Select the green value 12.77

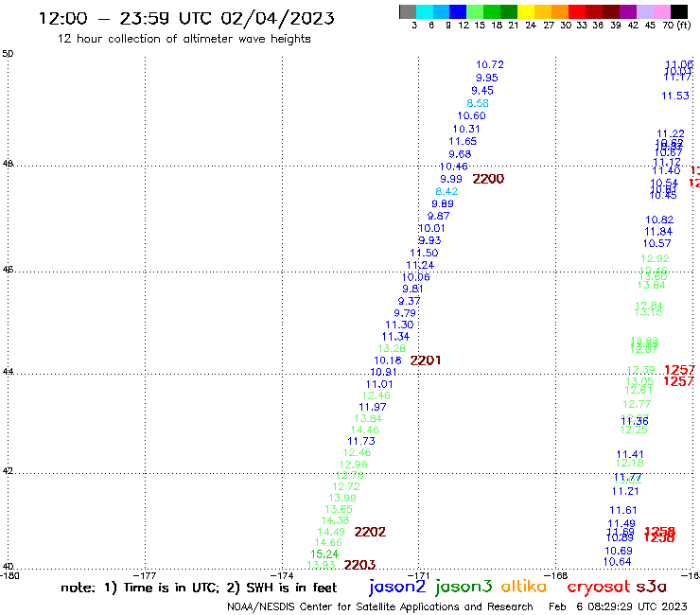[637, 404]
